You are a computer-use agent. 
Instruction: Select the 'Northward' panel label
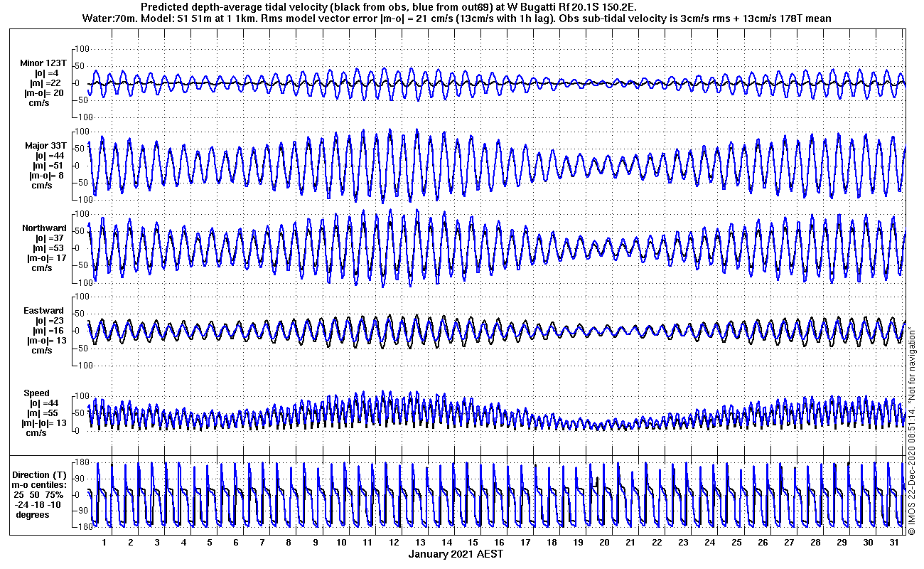pyautogui.click(x=44, y=228)
